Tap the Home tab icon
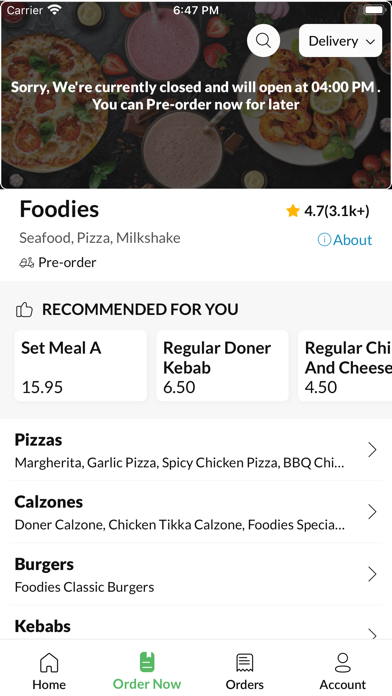 pos(49,663)
